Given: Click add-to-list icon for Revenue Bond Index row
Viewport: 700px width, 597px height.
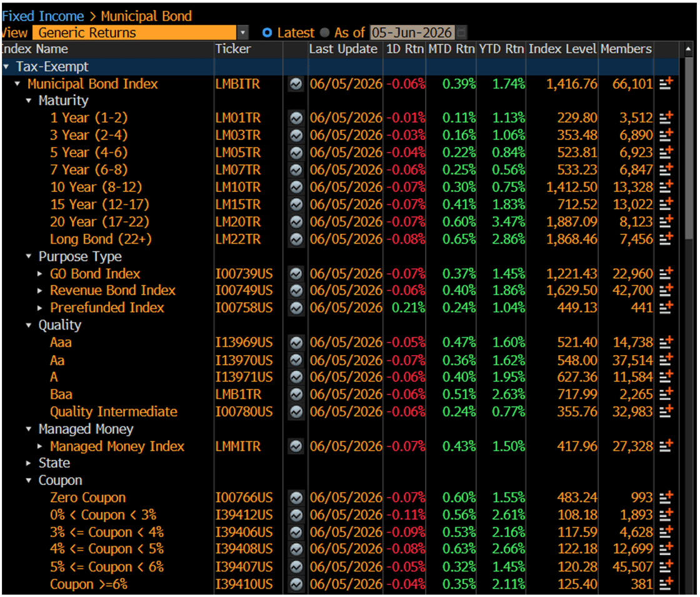Looking at the screenshot, I should point(666,290).
